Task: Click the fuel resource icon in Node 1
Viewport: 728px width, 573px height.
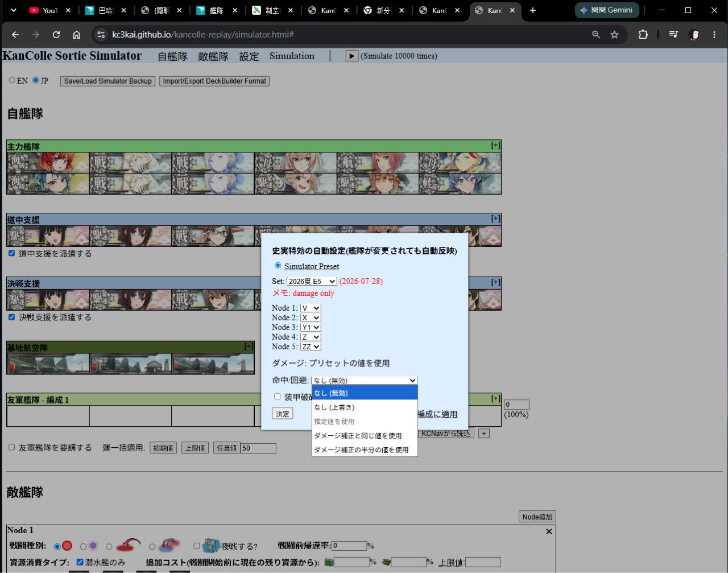Action: click(329, 562)
